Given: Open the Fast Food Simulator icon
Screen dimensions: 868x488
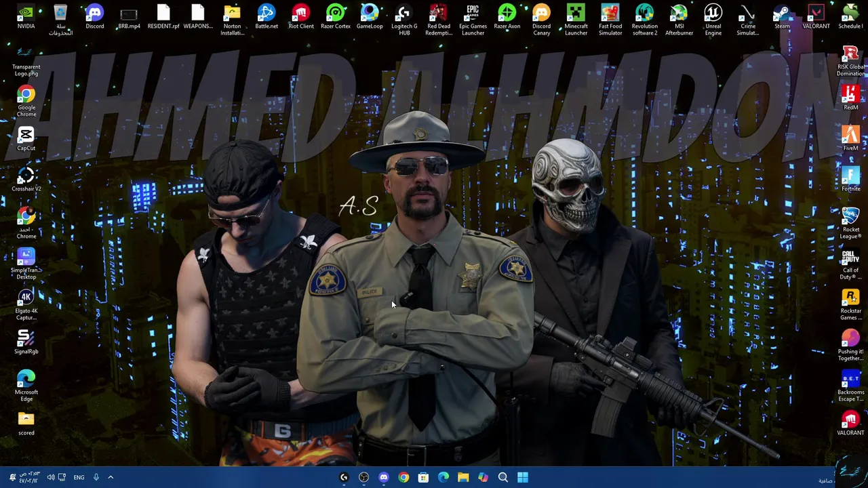Looking at the screenshot, I should pos(610,20).
